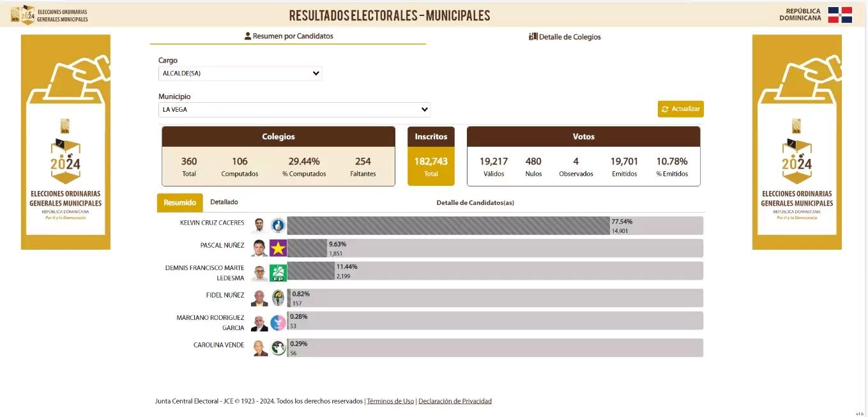
Task: Click Pascal Nuñez candidate photo
Action: (x=259, y=248)
